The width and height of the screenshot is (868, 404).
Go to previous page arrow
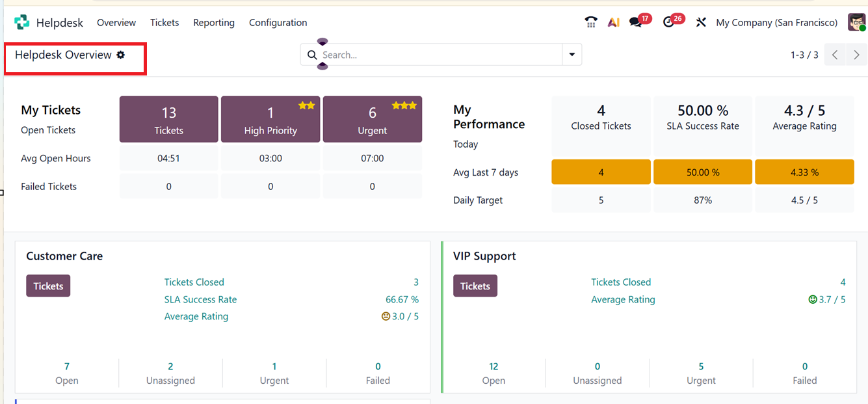[x=835, y=55]
